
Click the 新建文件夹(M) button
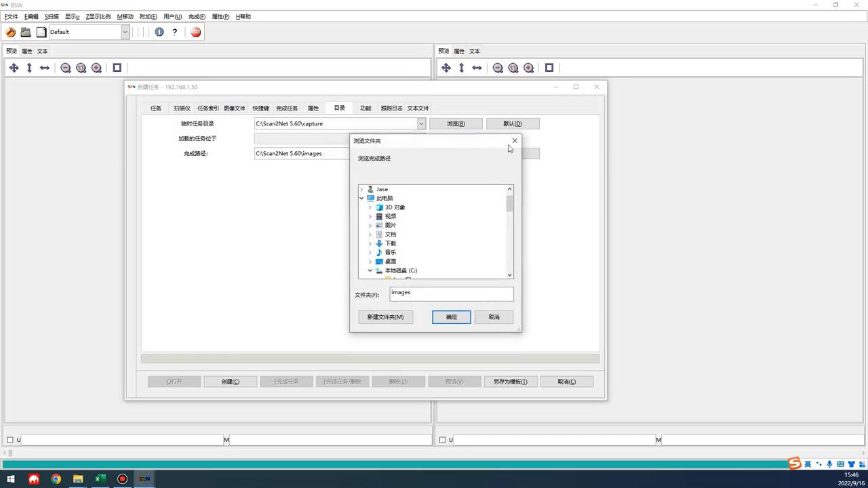[x=385, y=317]
